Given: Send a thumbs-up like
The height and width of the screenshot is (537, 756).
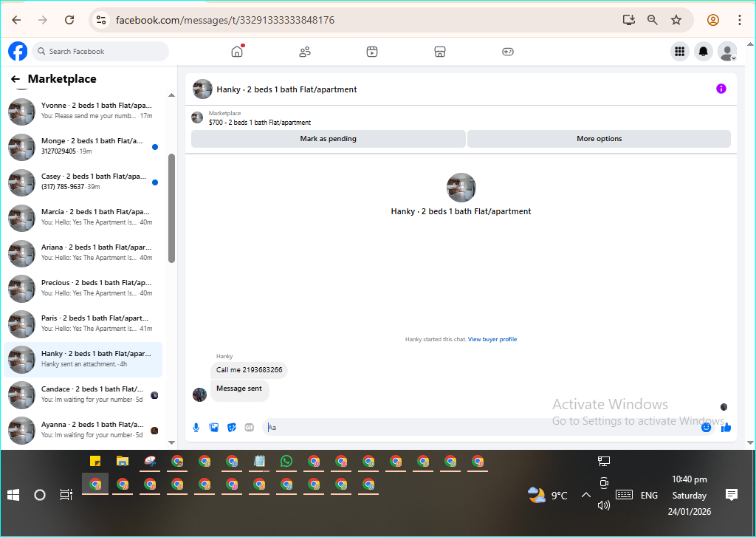Looking at the screenshot, I should [726, 428].
